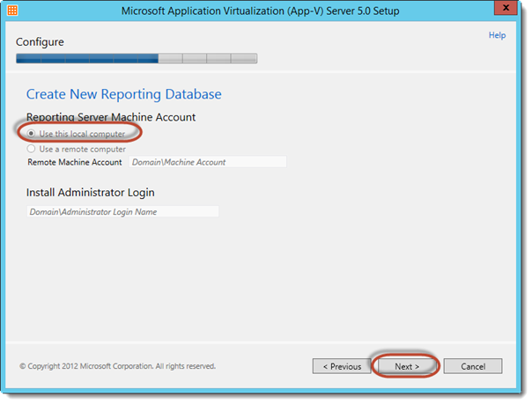
Task: Open the Help link
Action: tap(497, 35)
